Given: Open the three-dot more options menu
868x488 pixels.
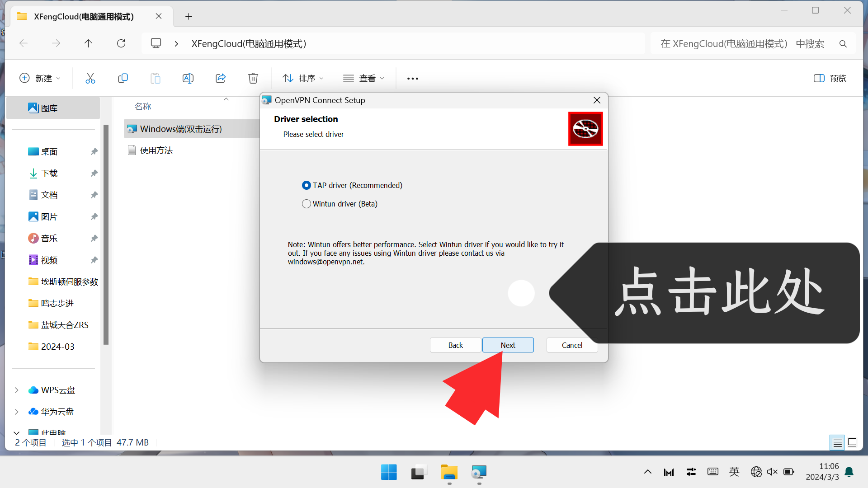Looking at the screenshot, I should (413, 78).
